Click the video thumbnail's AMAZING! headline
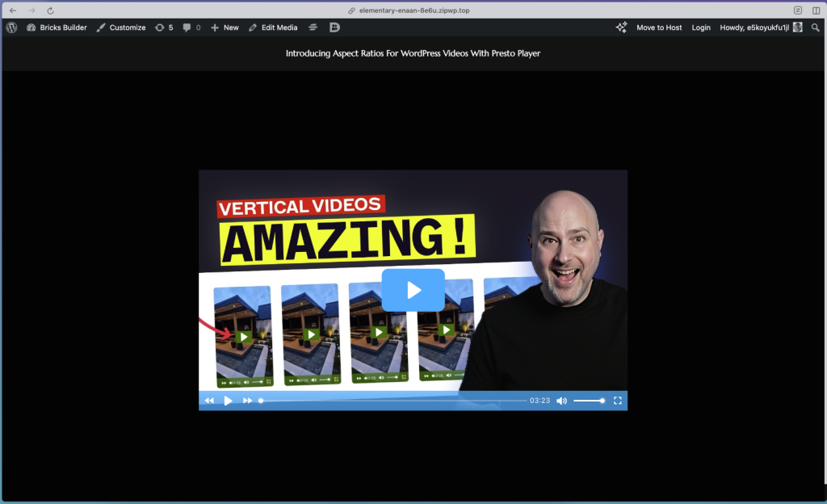 click(347, 239)
